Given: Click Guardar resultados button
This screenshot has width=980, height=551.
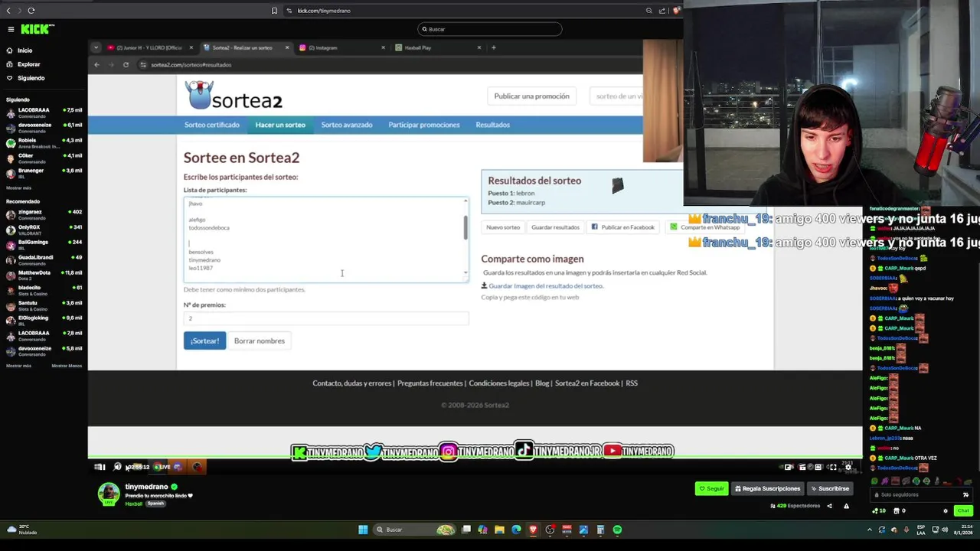Looking at the screenshot, I should tap(555, 227).
